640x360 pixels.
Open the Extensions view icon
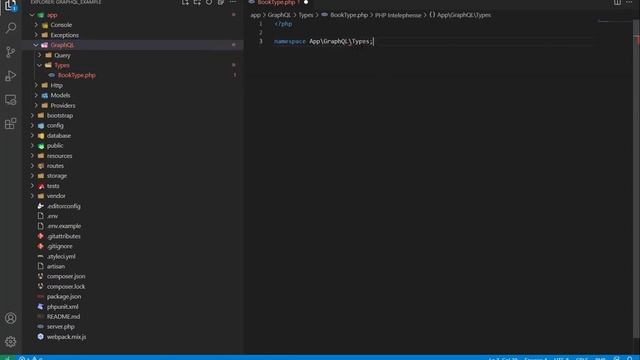click(11, 124)
